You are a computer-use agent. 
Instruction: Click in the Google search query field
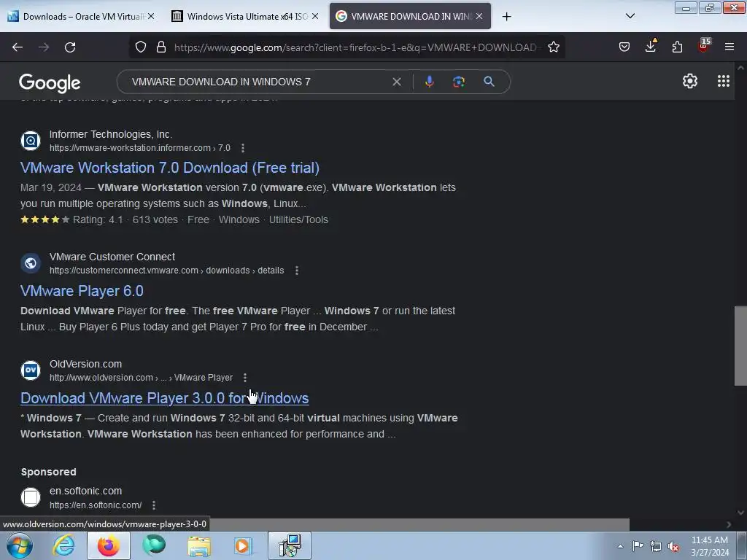click(258, 82)
